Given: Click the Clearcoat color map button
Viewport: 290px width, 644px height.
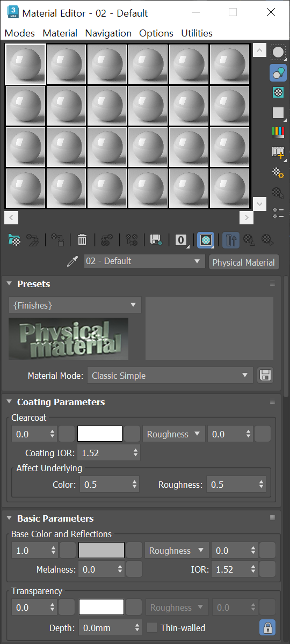Looking at the screenshot, I should 132,434.
